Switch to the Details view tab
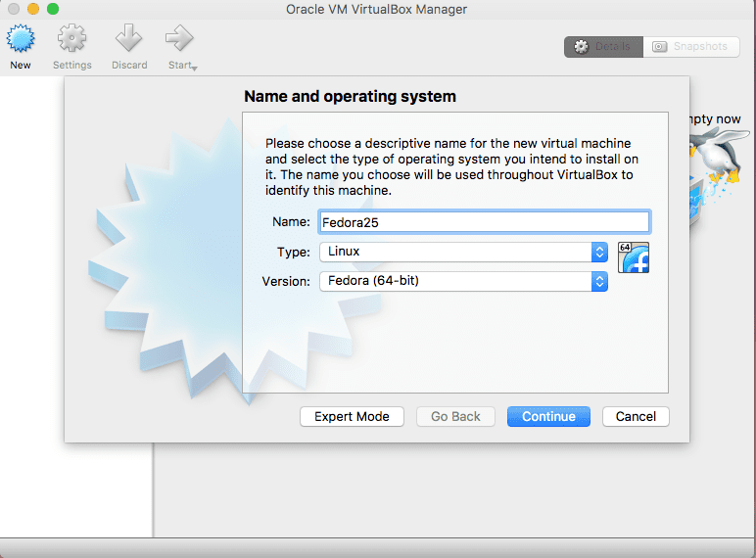This screenshot has width=756, height=558. click(603, 47)
